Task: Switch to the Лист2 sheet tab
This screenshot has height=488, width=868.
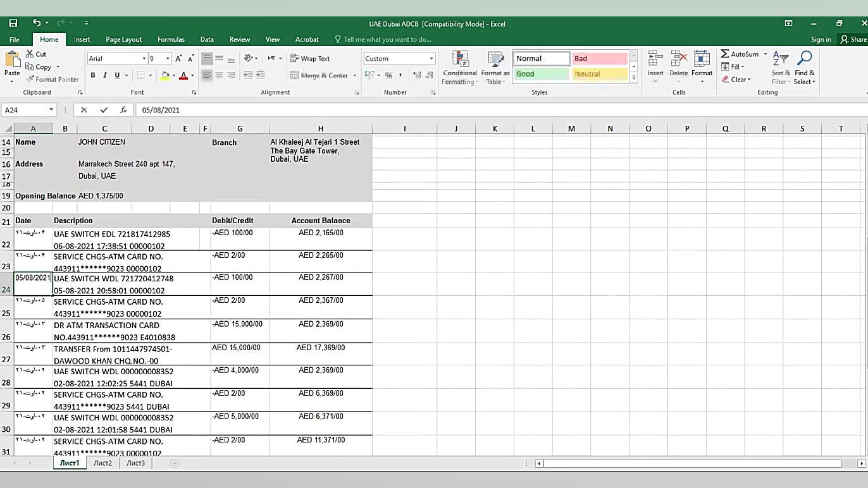Action: [102, 463]
